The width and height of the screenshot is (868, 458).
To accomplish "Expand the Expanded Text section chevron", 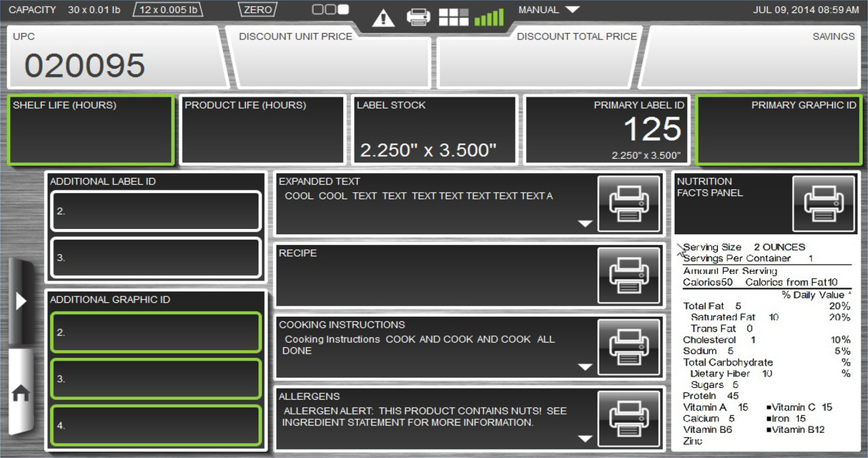I will pos(585,224).
